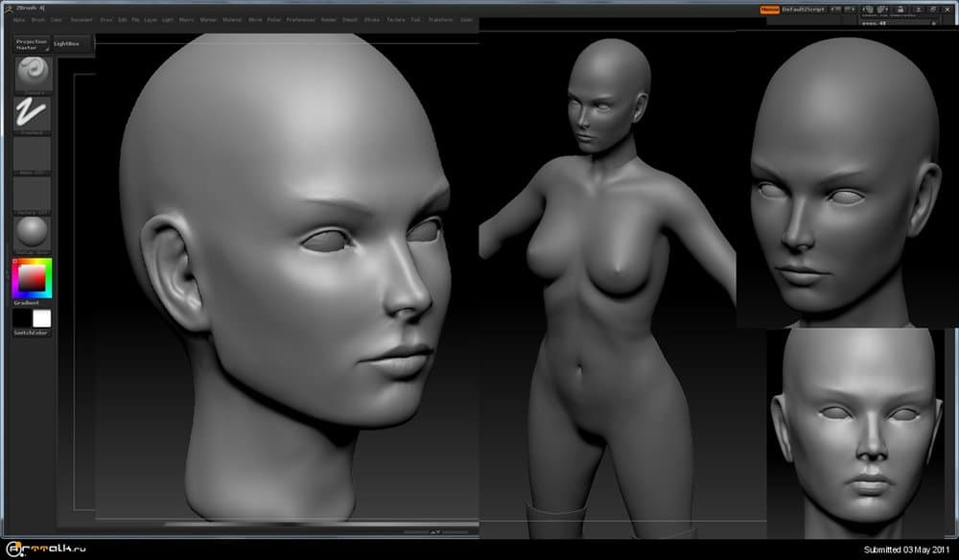Screen dimensions: 959x560
Task: Open the Macro menu
Action: pos(187,20)
